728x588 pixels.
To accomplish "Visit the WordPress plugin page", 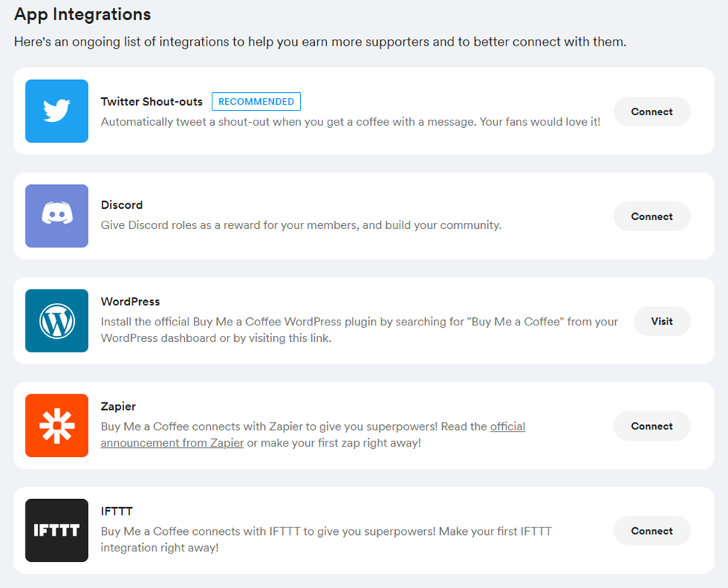I will click(661, 321).
